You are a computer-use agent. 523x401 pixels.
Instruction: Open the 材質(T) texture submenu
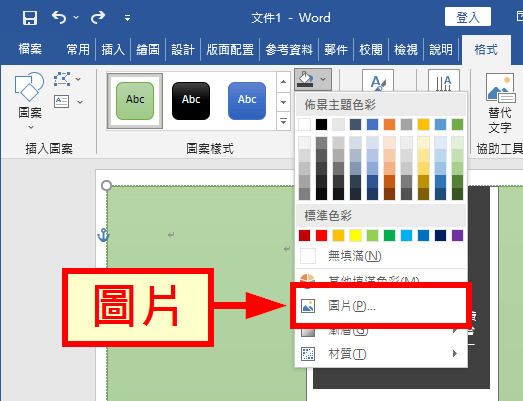[x=381, y=354]
